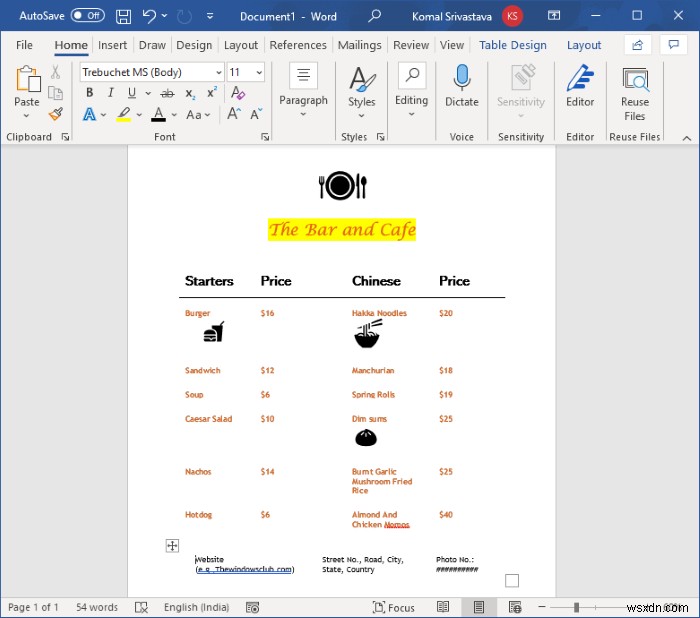Viewport: 700px width, 618px height.
Task: Apply yellow text highlight color
Action: click(x=124, y=114)
